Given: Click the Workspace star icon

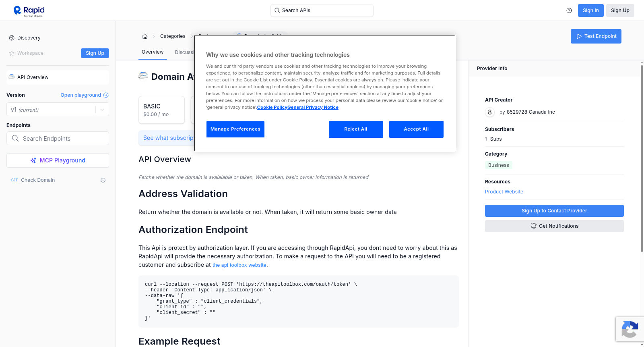Looking at the screenshot, I should (x=12, y=53).
